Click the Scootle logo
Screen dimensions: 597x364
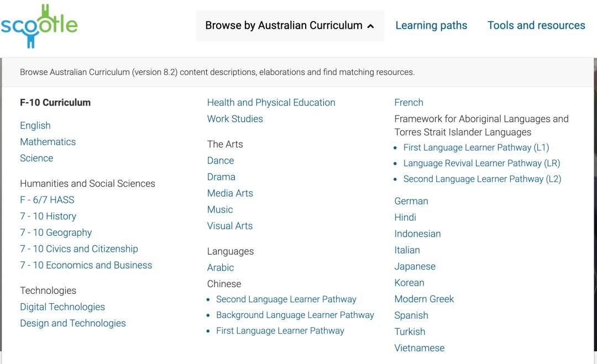tap(39, 26)
